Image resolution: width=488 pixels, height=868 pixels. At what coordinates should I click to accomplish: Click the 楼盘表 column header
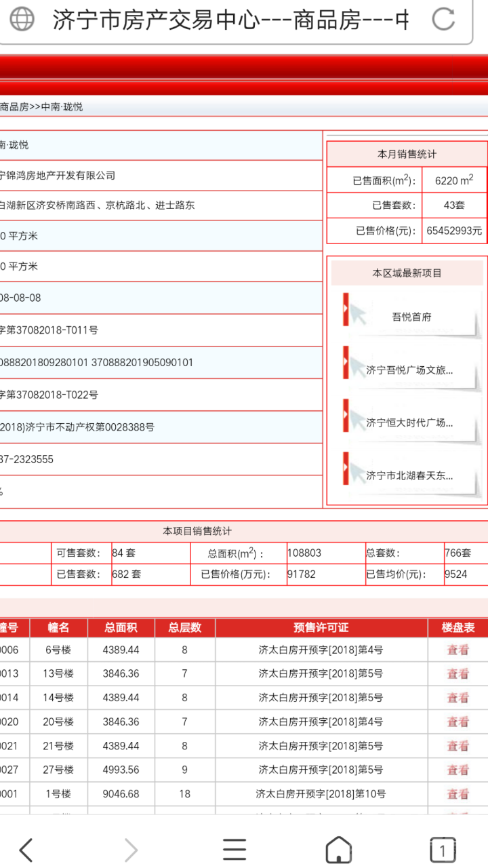[x=458, y=628]
